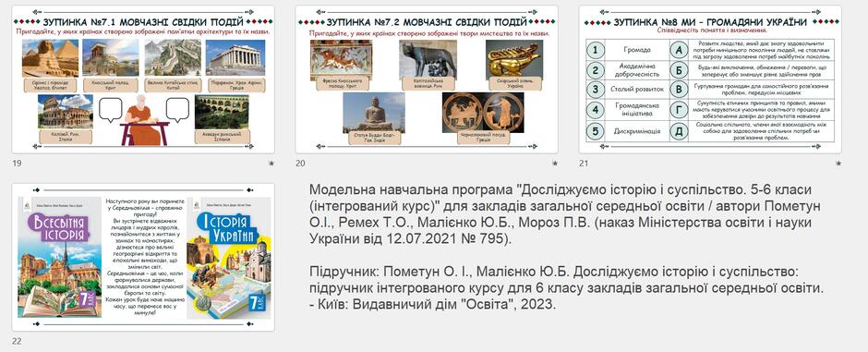Click the Capitoline wolf statue image in slide 20
868x352 pixels.
pyautogui.click(x=428, y=59)
